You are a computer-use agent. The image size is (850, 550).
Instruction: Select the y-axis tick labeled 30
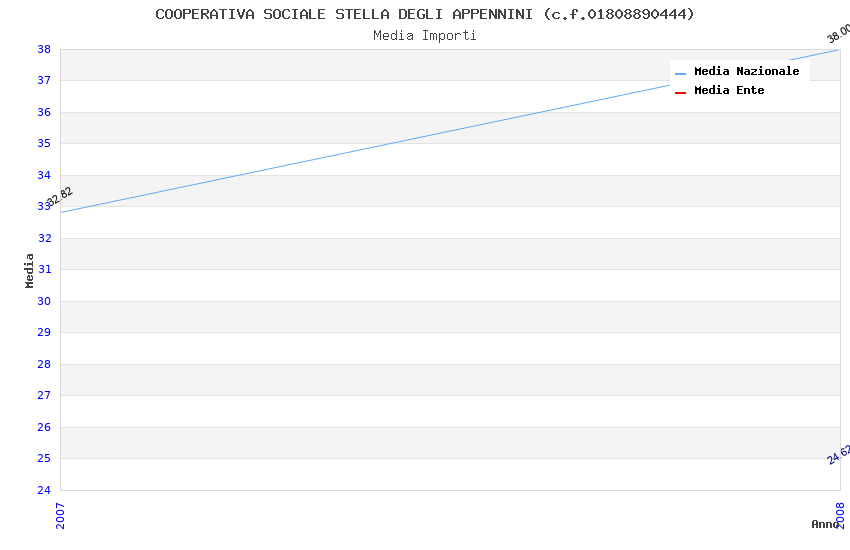coord(44,301)
